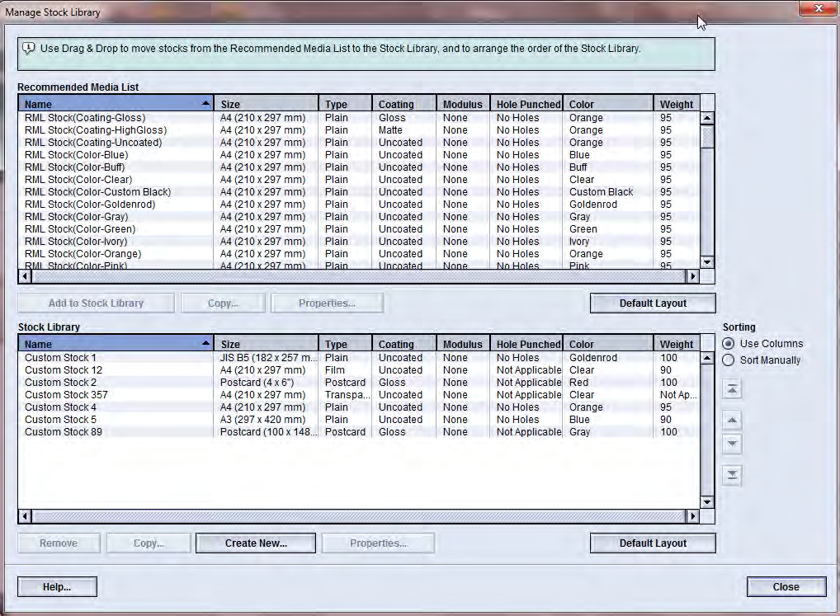Image resolution: width=840 pixels, height=616 pixels.
Task: Click Default Layout for Recommended Media List
Action: click(x=653, y=303)
